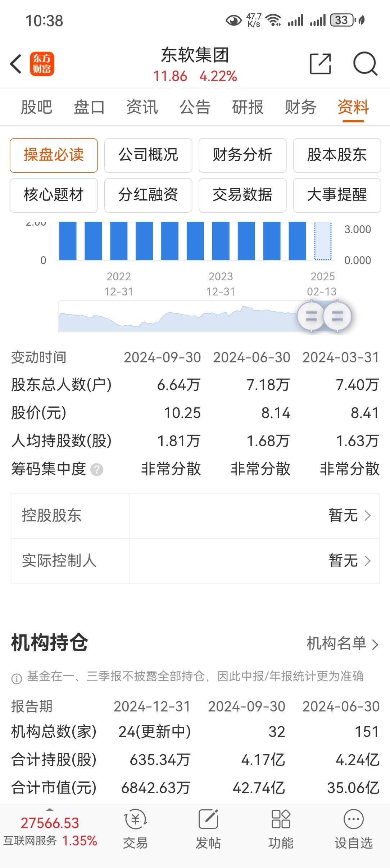Tap the 2024-12-31 report period header
Viewport: 390px width, 868px height.
(152, 707)
